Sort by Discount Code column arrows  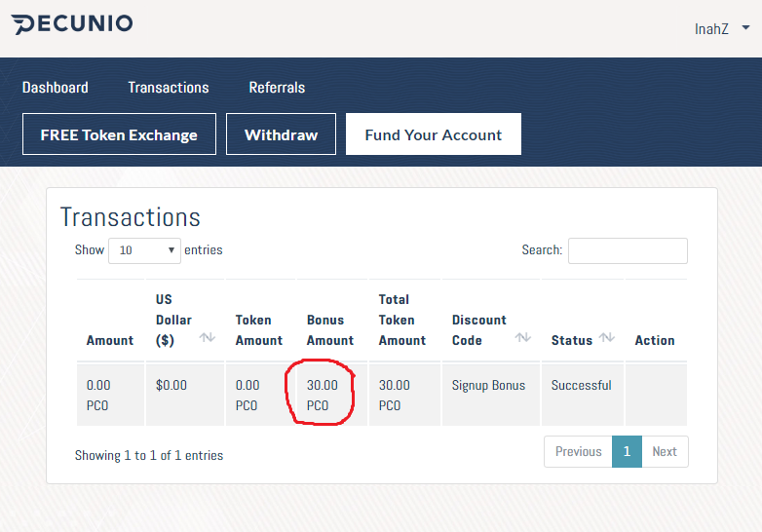[523, 338]
